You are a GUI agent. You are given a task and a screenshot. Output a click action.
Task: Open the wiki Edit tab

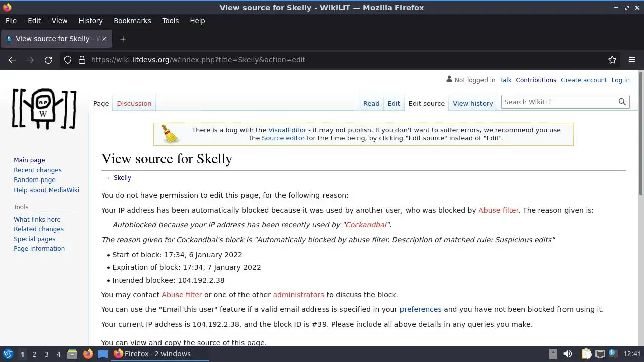coord(394,103)
